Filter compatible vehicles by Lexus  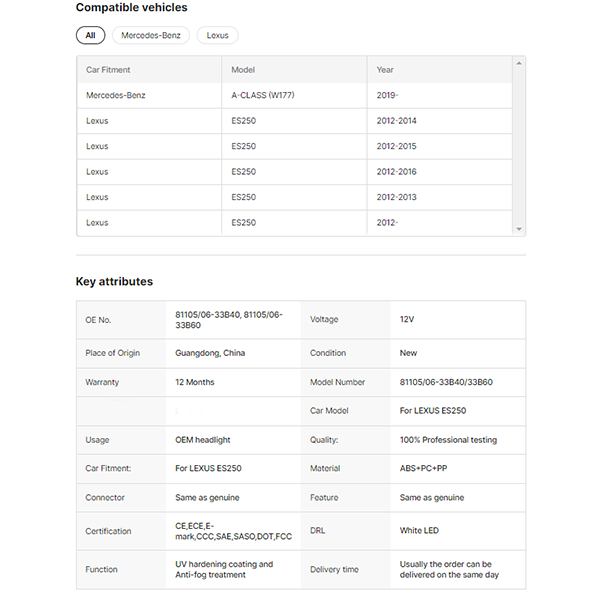(217, 35)
